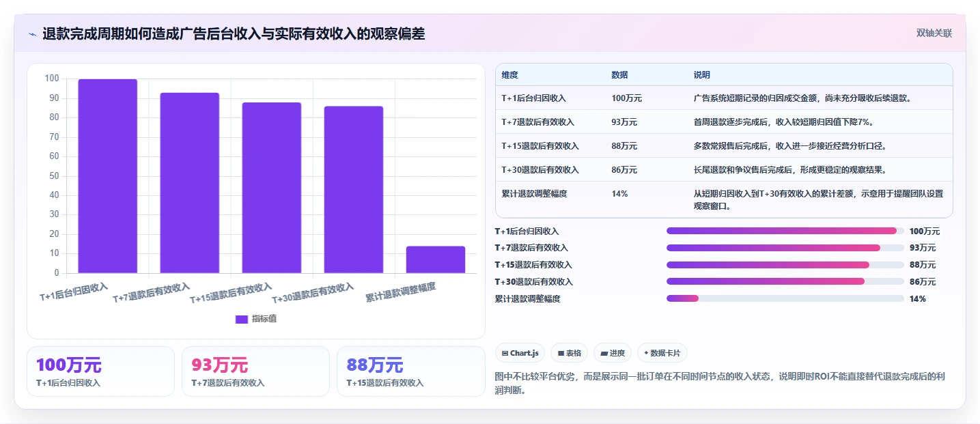Click the 维度 table column header
The image size is (980, 424).
(x=509, y=75)
